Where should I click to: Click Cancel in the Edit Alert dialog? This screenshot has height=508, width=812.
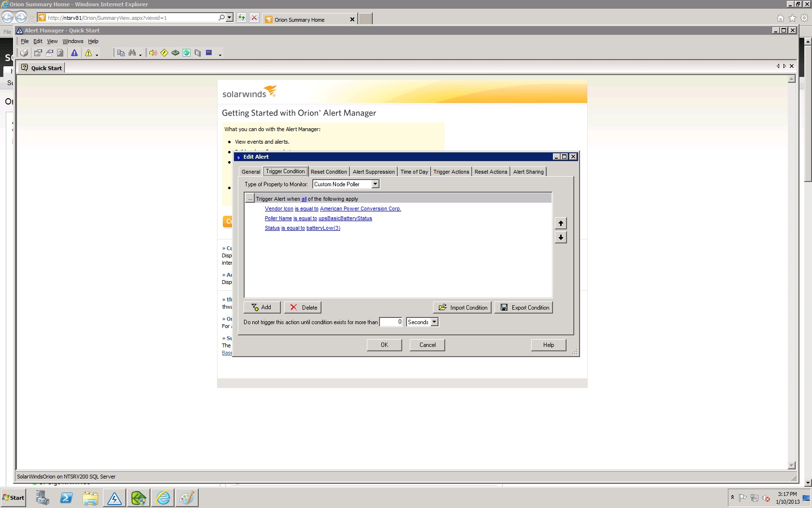(427, 345)
